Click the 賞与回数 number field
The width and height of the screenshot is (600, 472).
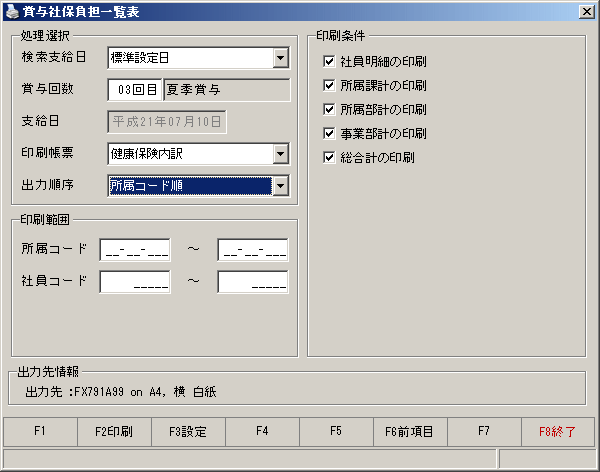click(135, 90)
